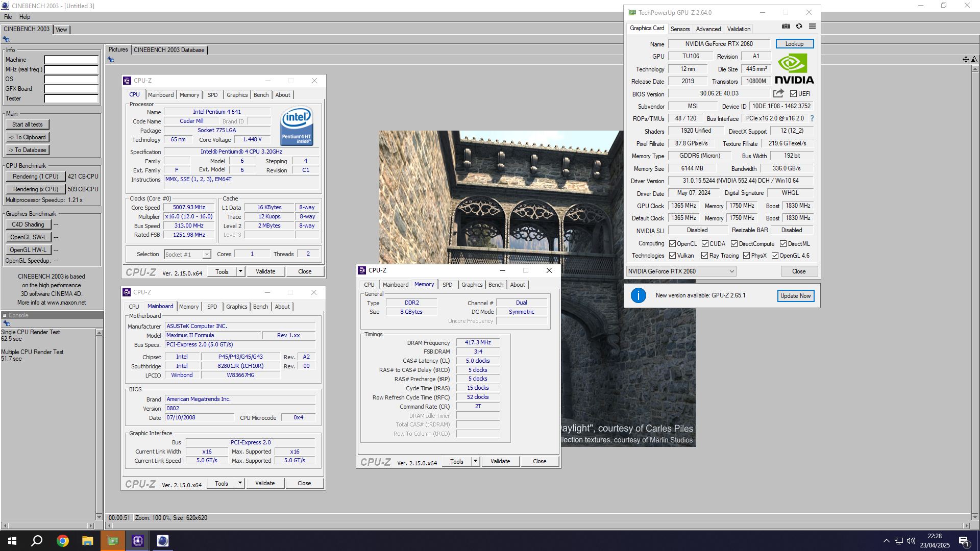Switch to the Advanced tab in GPU-Z
Screen dimensions: 980x551
coord(708,29)
